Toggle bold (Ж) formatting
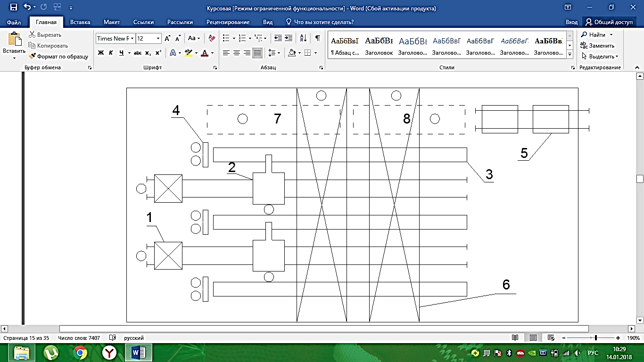 pyautogui.click(x=101, y=53)
